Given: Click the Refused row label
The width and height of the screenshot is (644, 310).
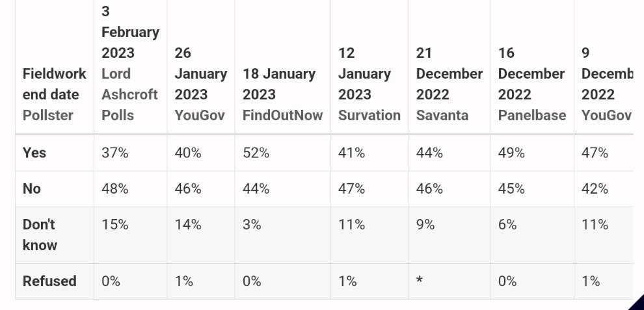Looking at the screenshot, I should [x=49, y=281].
